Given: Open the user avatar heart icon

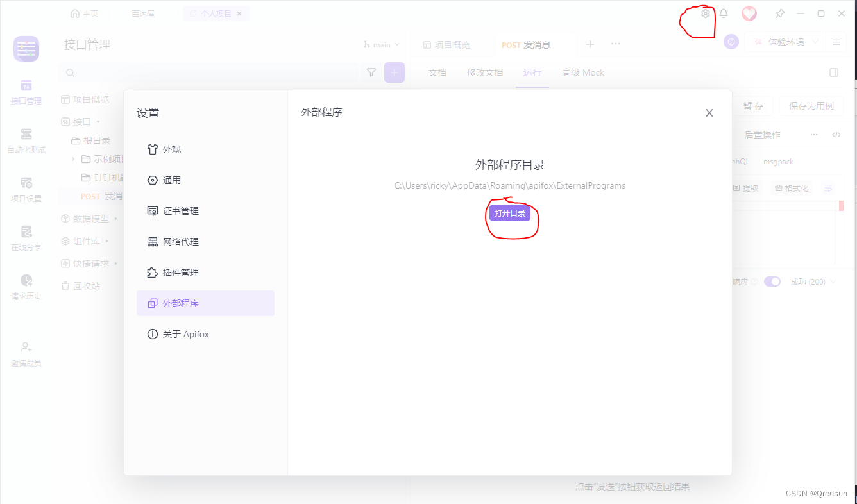Looking at the screenshot, I should tap(749, 13).
